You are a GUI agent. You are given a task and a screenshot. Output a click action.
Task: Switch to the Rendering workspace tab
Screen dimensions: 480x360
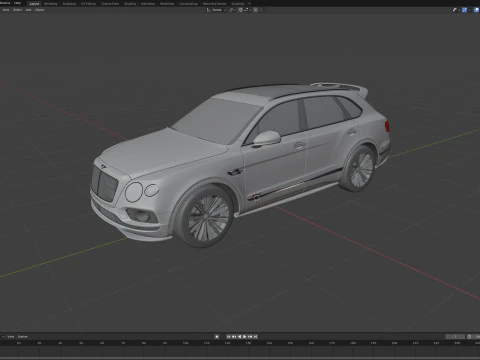167,4
